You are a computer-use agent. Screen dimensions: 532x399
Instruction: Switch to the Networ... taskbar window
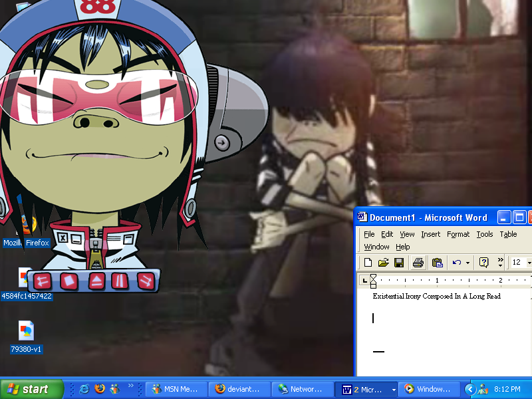[x=303, y=389]
